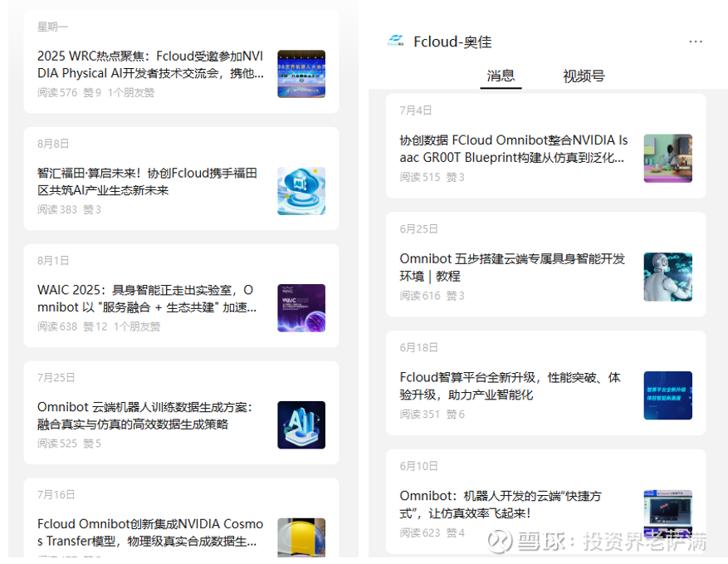Click the 6月10日 date label
Screen dimensions: 728x564
click(418, 465)
